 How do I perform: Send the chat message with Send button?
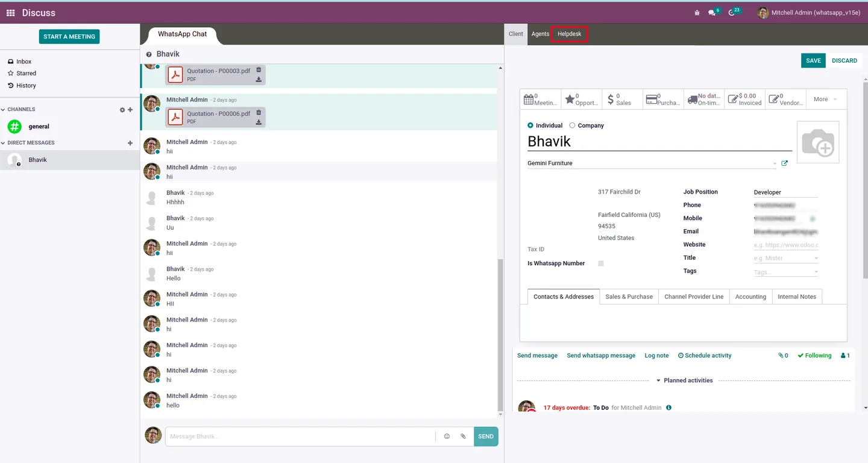pos(486,436)
